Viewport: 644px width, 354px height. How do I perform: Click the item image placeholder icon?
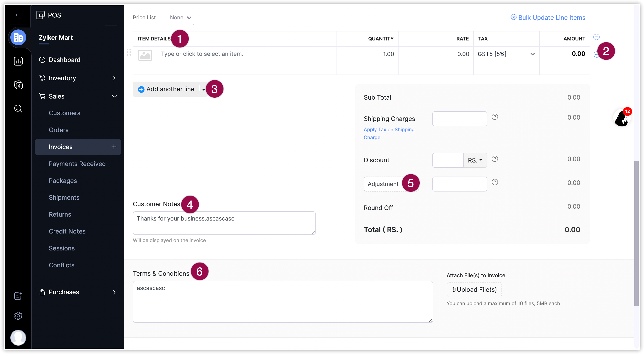[x=145, y=55]
